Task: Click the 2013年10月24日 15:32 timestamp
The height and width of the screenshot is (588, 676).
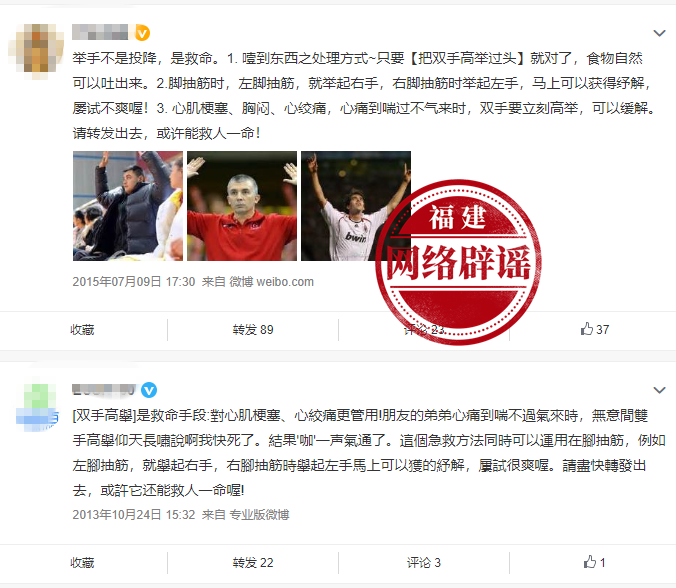Action: (x=134, y=515)
